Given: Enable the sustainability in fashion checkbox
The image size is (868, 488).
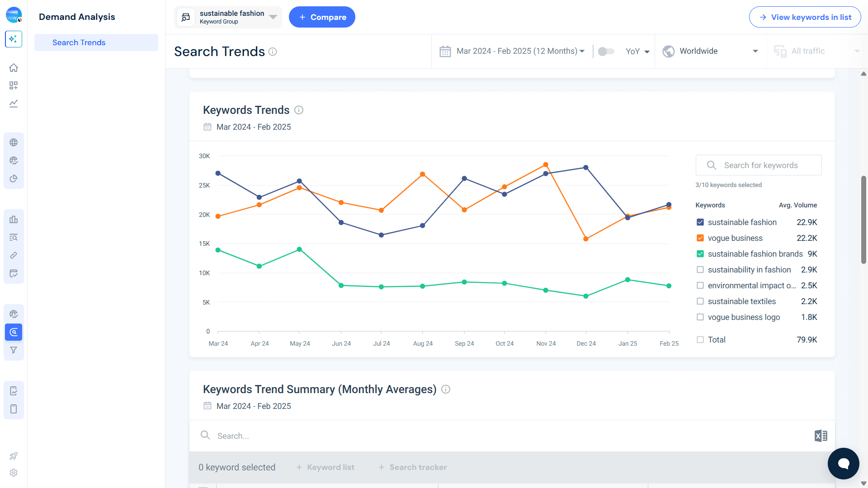Looking at the screenshot, I should (x=700, y=269).
